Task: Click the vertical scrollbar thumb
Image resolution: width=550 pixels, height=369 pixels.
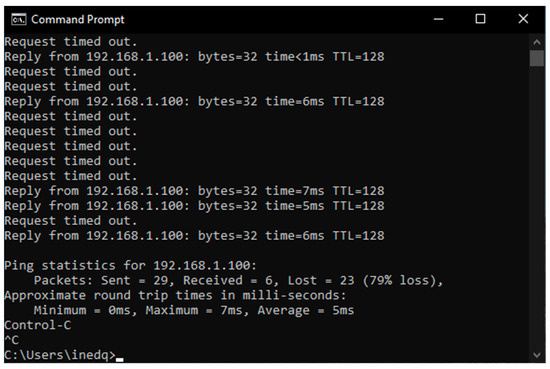Action: coord(537,58)
